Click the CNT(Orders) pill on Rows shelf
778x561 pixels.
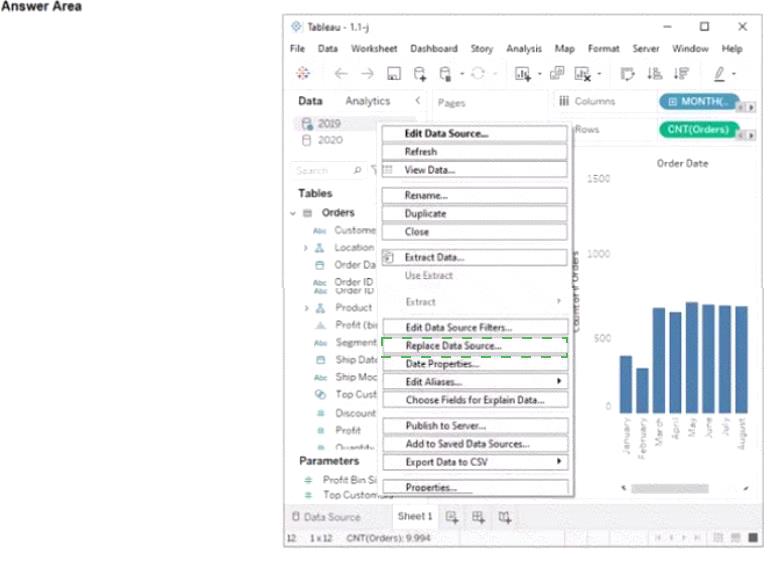(698, 130)
